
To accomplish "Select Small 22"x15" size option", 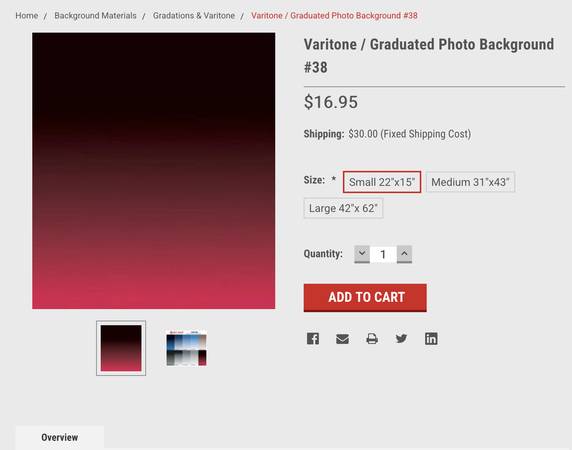I will pos(382,182).
